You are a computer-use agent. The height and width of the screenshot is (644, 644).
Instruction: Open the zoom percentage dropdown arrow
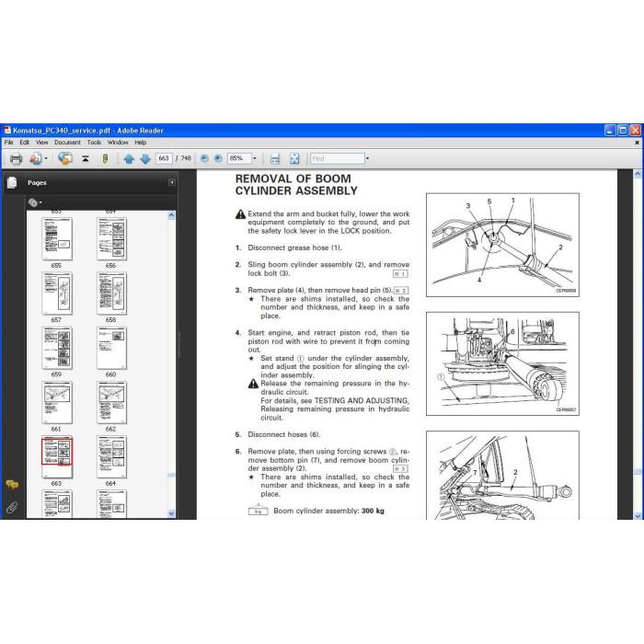pos(254,158)
